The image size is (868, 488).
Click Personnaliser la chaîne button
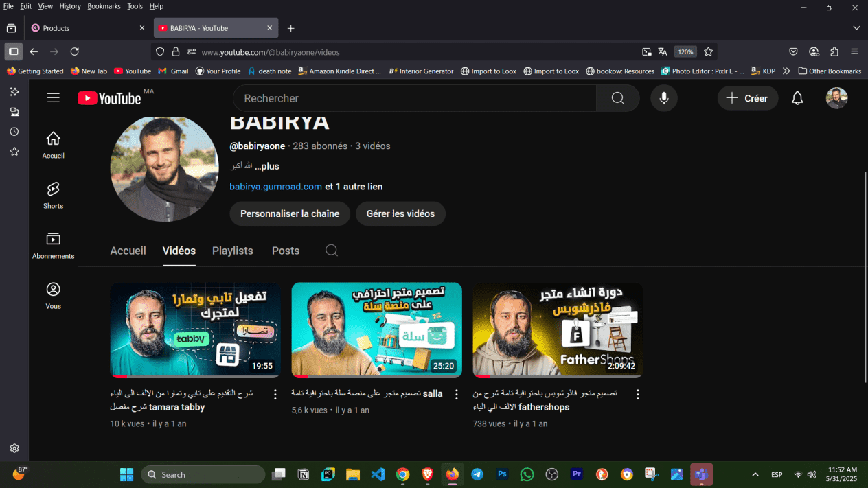(x=290, y=213)
